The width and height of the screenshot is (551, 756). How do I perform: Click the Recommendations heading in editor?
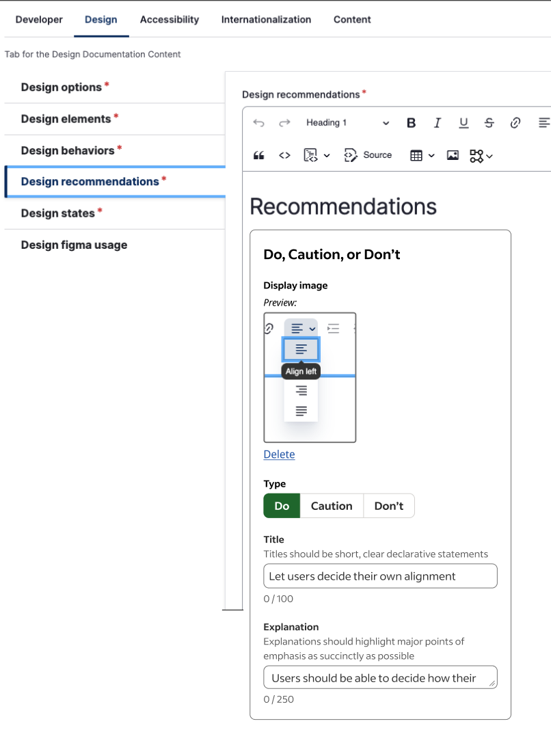pyautogui.click(x=342, y=206)
